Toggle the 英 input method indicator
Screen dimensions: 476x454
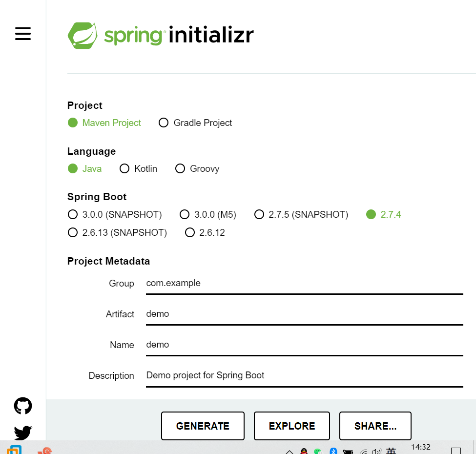[392, 451]
